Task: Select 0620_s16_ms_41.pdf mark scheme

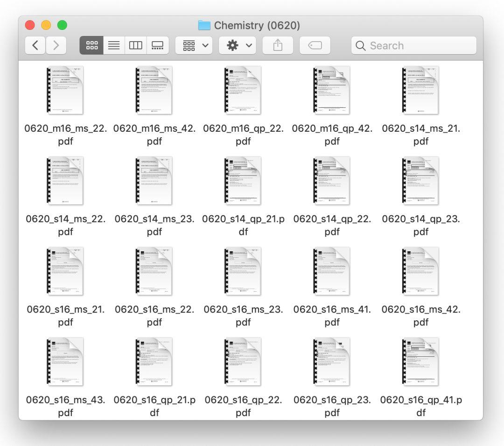Action: [332, 271]
